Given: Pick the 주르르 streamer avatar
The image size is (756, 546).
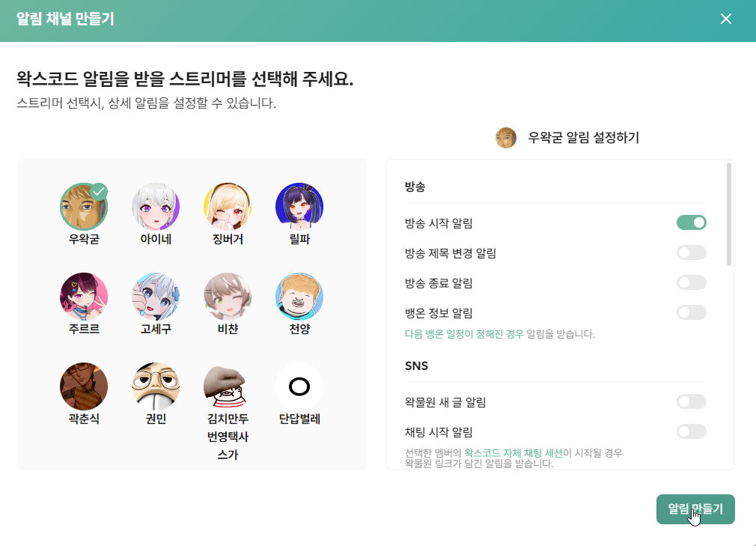Looking at the screenshot, I should [x=84, y=296].
